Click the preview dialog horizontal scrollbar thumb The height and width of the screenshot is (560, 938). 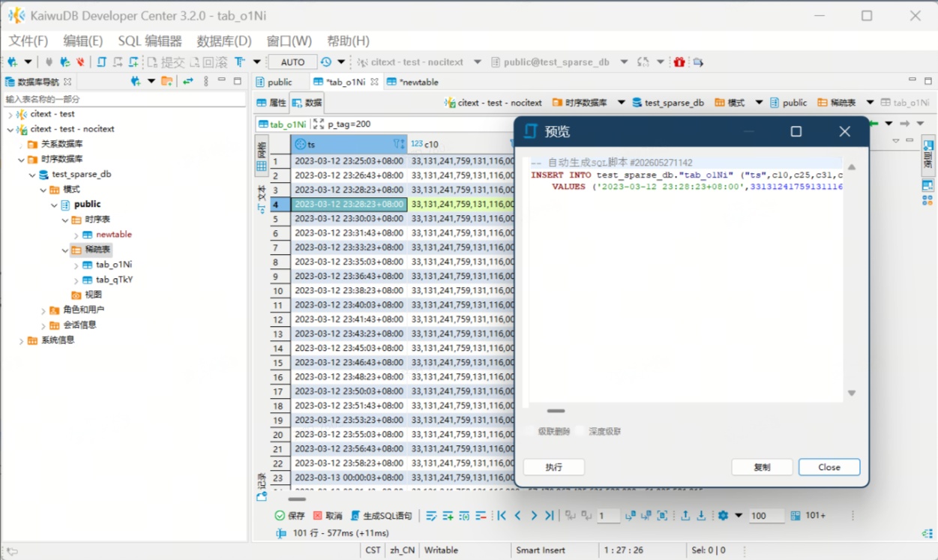pyautogui.click(x=556, y=411)
